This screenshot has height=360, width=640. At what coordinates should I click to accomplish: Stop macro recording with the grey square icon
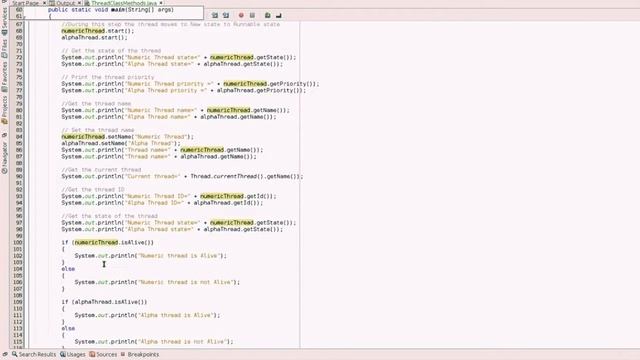252,16
